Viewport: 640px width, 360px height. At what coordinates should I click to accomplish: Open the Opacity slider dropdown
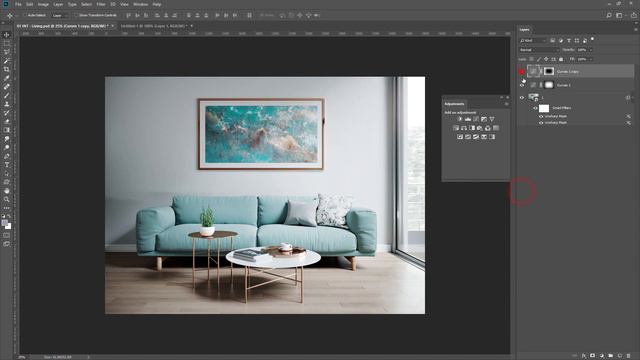(591, 50)
